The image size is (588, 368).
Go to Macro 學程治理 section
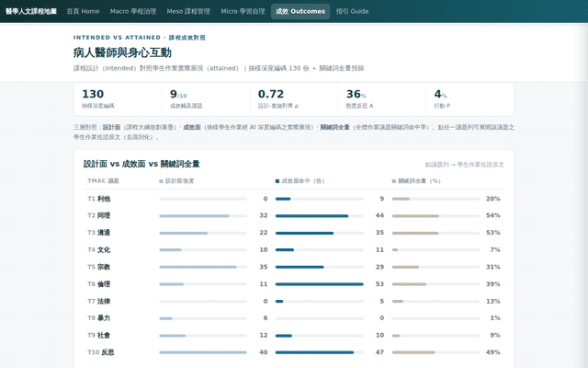coord(133,11)
